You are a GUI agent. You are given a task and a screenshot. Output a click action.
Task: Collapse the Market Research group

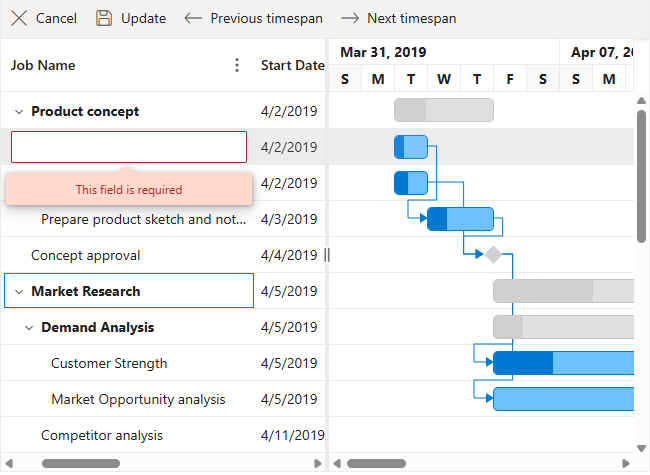tap(19, 291)
